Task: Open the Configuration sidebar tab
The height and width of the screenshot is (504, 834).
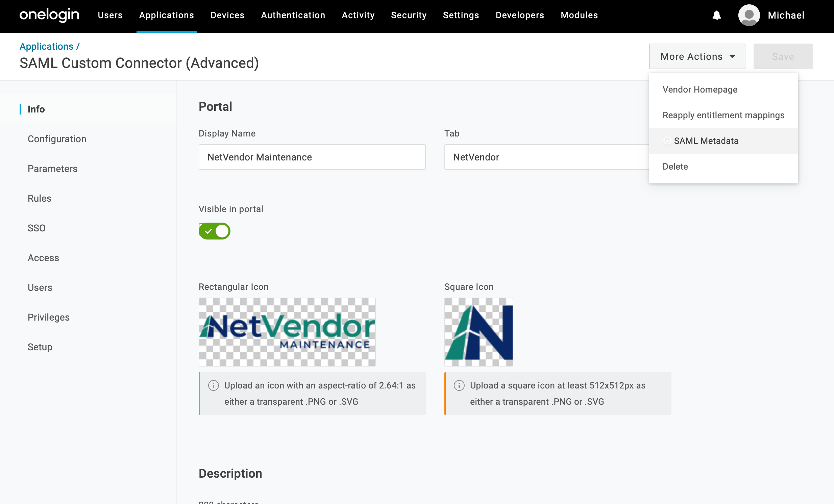Action: tap(57, 139)
